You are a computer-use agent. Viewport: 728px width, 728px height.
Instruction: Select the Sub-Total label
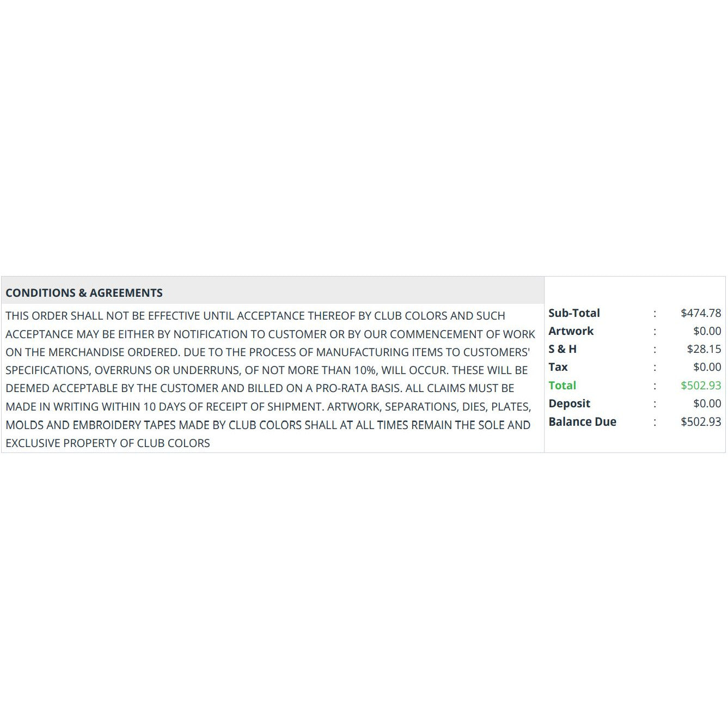(x=574, y=313)
